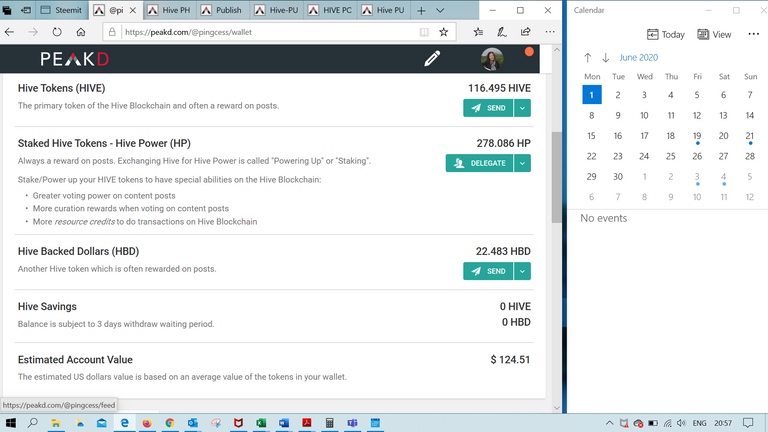Screen dimensions: 768x432
Task: Open reading view in address bar
Action: (424, 32)
